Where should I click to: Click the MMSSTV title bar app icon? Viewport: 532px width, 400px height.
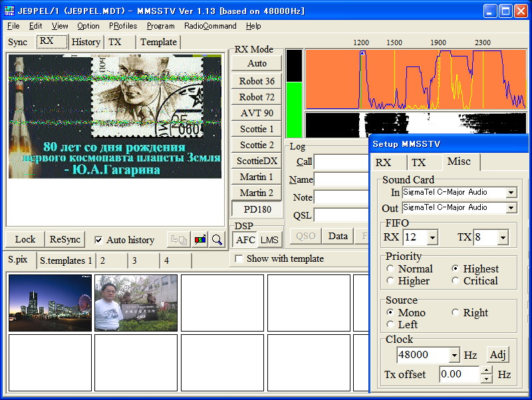coord(9,11)
